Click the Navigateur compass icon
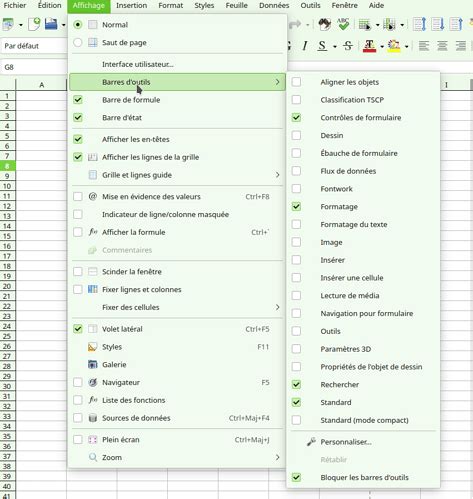 click(x=92, y=382)
